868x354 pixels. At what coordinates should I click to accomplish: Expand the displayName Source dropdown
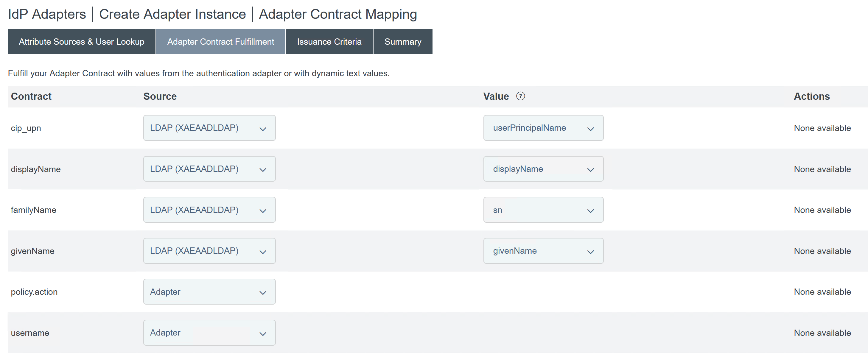tap(209, 169)
